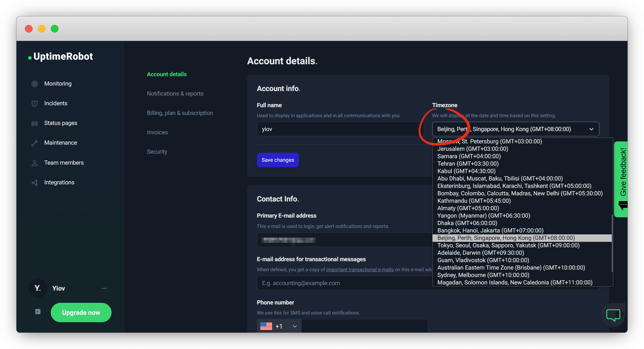
Task: Focus the Phone number input field
Action: click(x=364, y=326)
